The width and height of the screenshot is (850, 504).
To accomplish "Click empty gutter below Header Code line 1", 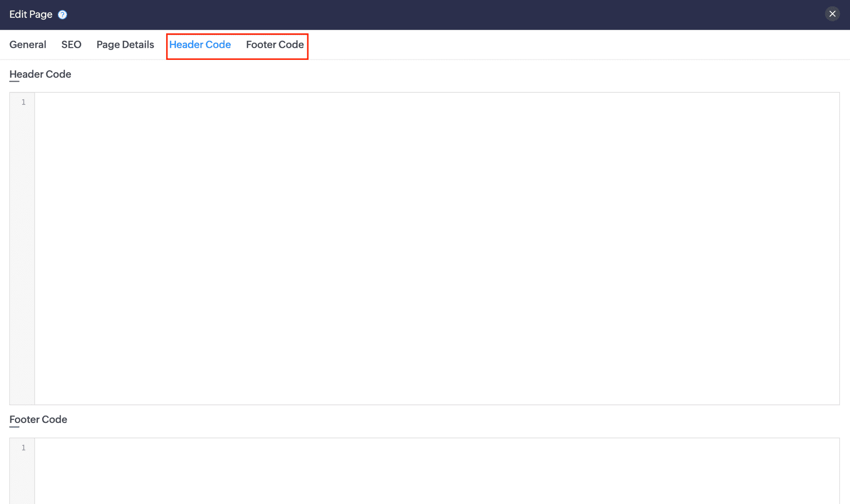I will coord(22,255).
